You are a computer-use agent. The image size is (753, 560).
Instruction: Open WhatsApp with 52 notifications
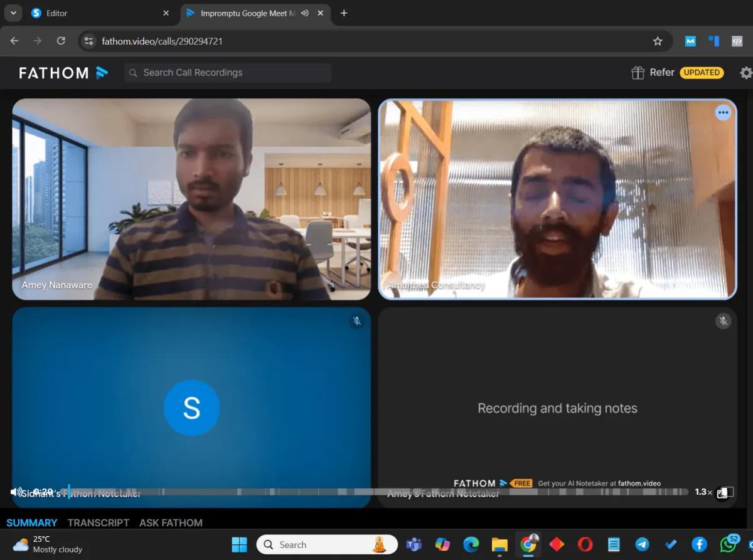729,543
